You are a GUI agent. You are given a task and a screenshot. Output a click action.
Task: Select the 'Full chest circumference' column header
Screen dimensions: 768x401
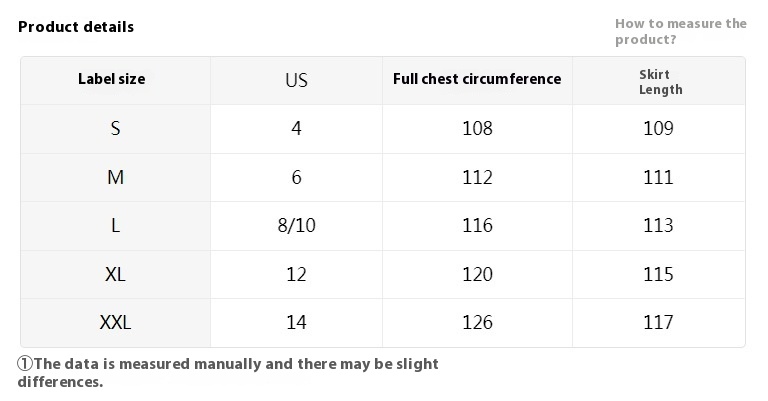(x=477, y=79)
